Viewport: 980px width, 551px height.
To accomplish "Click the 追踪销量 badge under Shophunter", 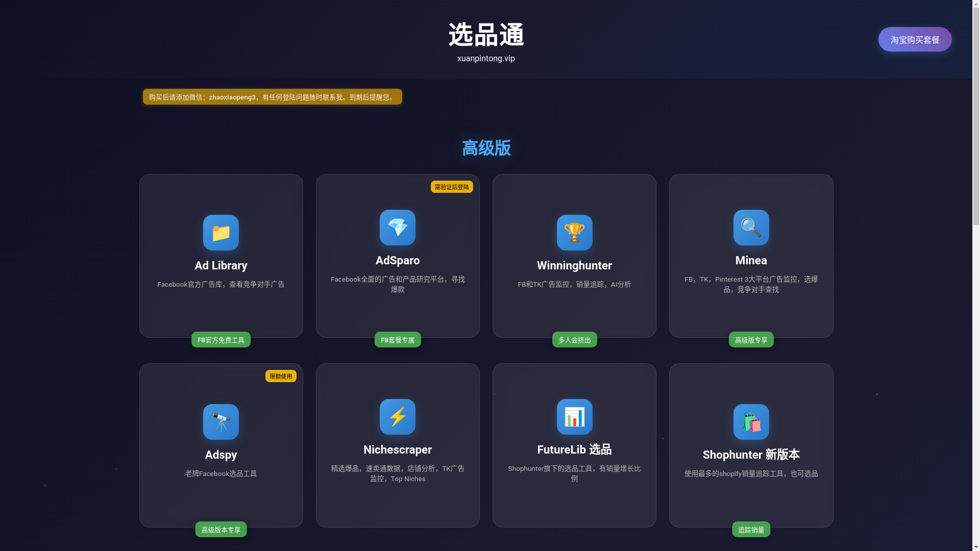I will [x=751, y=530].
